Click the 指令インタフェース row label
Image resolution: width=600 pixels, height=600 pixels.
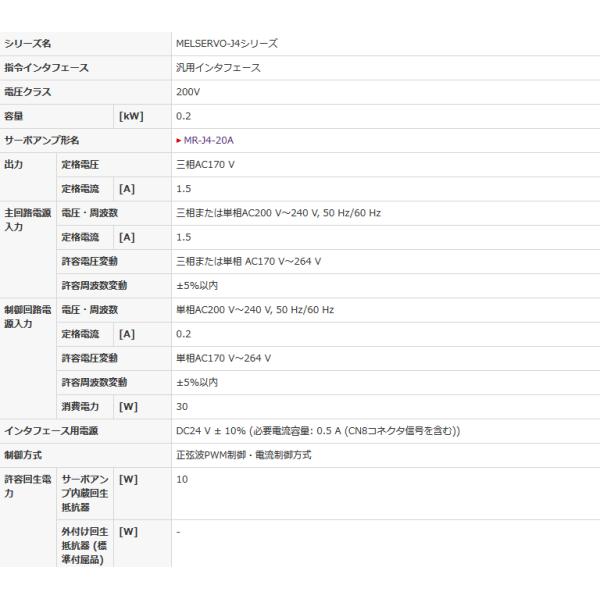tap(47, 68)
